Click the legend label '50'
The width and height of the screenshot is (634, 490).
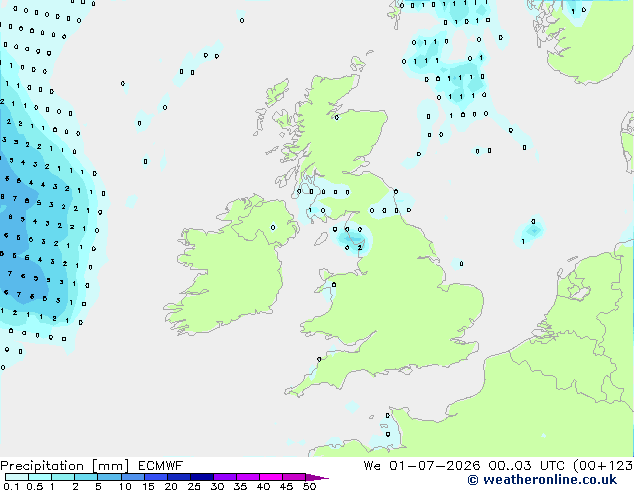click(310, 486)
